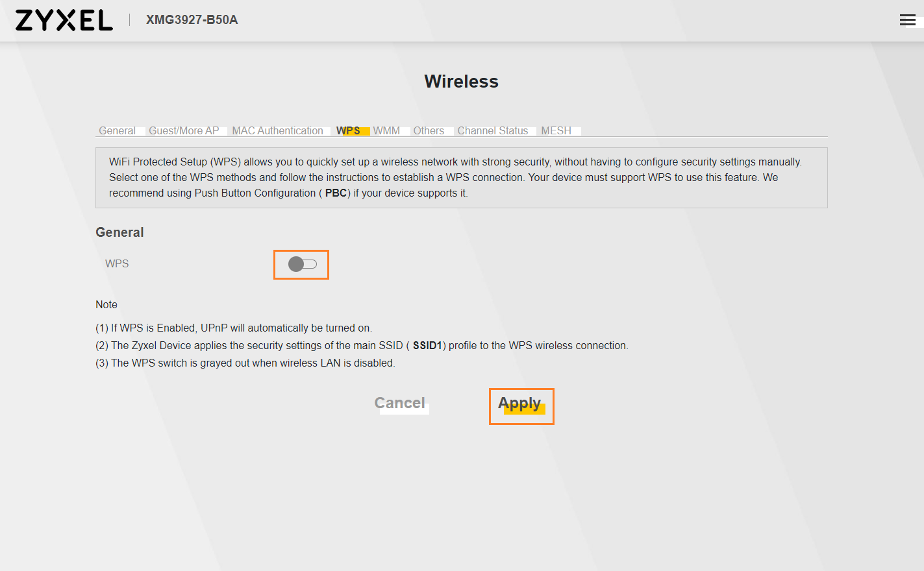Switch to the General tab
Screen dimensions: 924x571
pyautogui.click(x=117, y=130)
